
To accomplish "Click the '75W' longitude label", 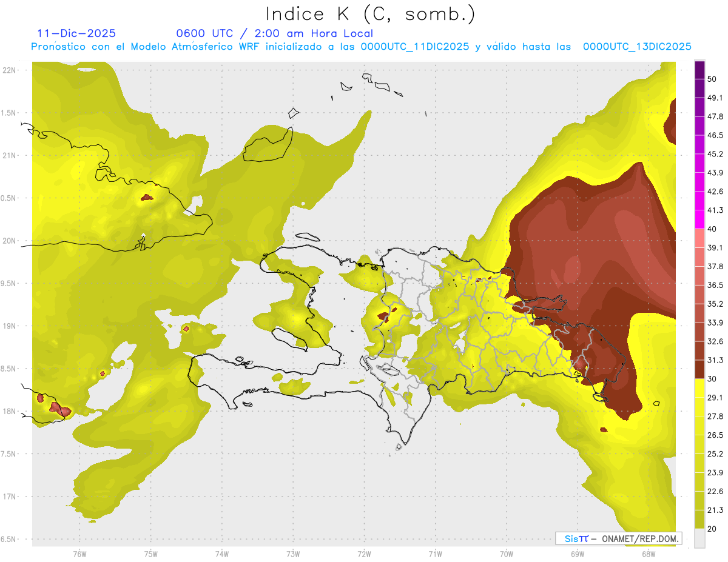I will [x=150, y=554].
